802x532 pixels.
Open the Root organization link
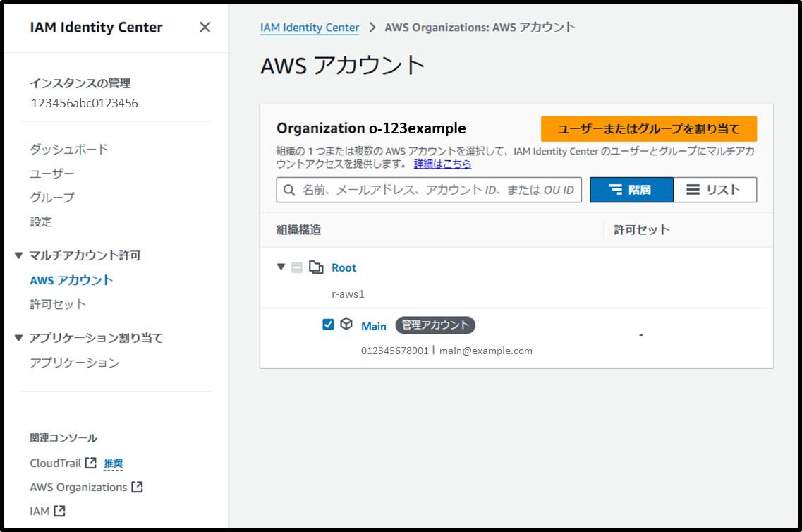tap(344, 267)
